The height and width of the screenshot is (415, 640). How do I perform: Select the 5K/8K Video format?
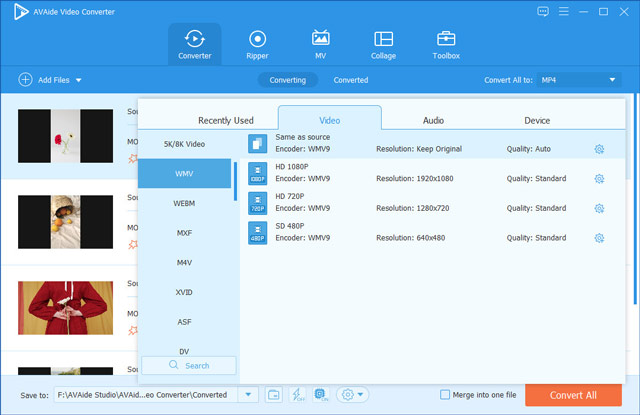[x=184, y=144]
